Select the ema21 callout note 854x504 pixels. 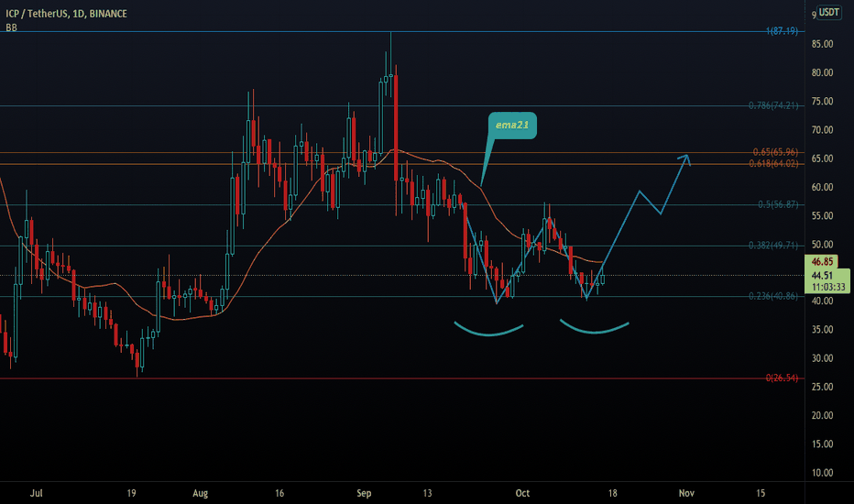(512, 126)
